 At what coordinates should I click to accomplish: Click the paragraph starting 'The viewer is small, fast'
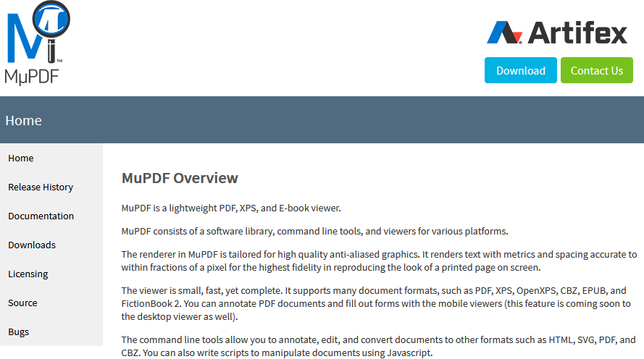point(376,303)
